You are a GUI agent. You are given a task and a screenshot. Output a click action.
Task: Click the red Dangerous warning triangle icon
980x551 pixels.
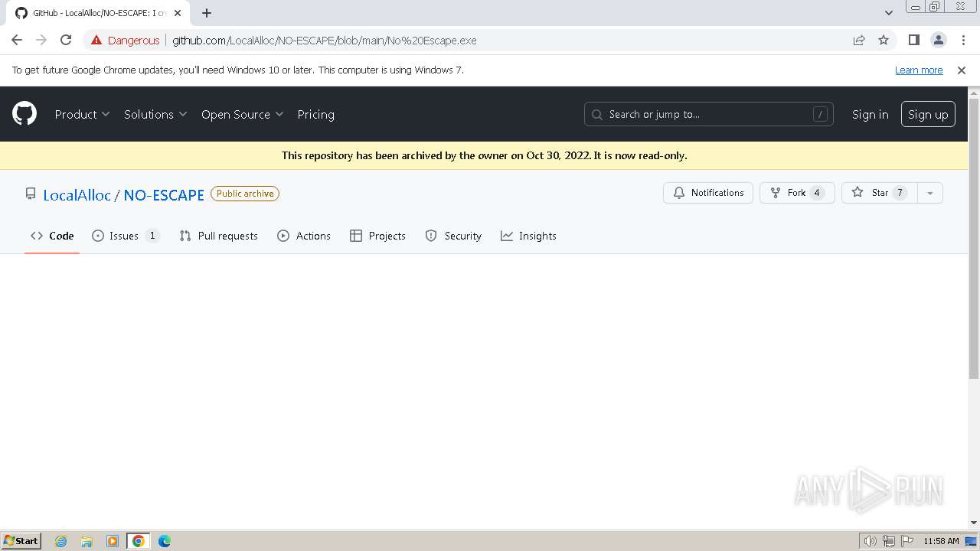pos(96,40)
